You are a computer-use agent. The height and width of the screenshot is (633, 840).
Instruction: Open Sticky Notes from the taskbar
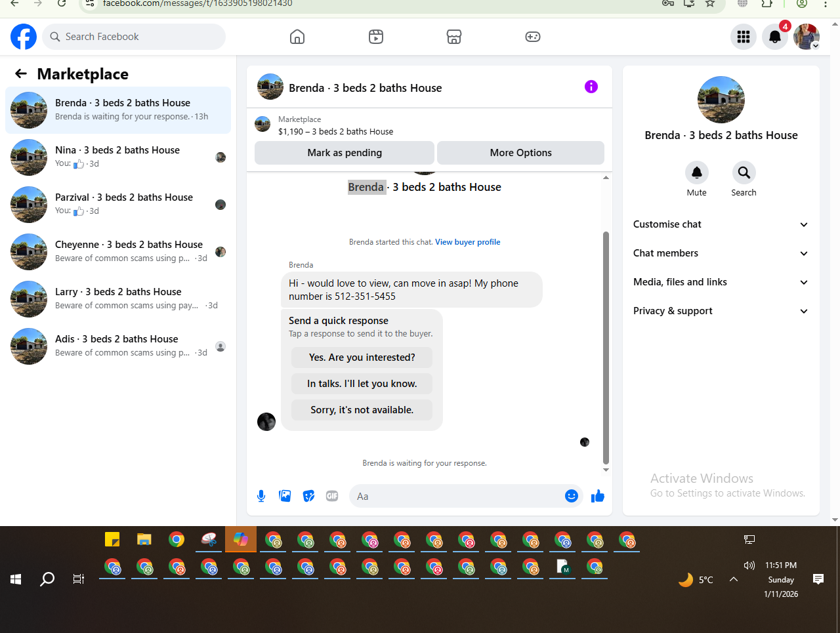point(112,539)
